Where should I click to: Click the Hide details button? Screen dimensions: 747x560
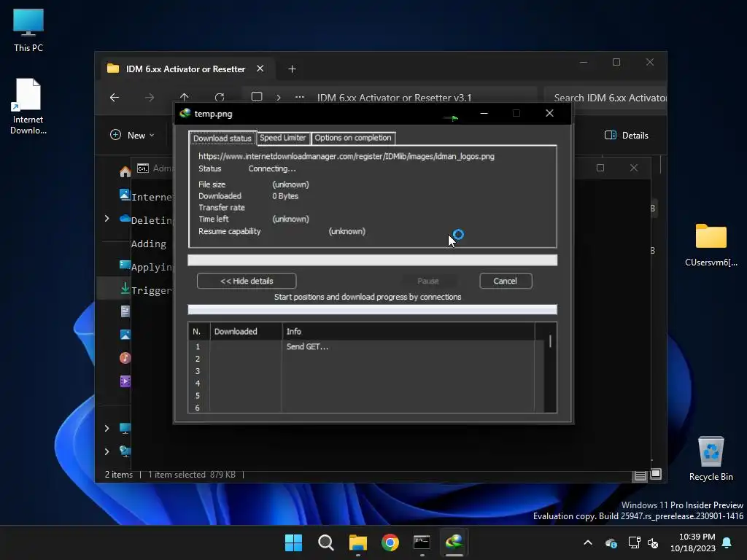pos(247,281)
